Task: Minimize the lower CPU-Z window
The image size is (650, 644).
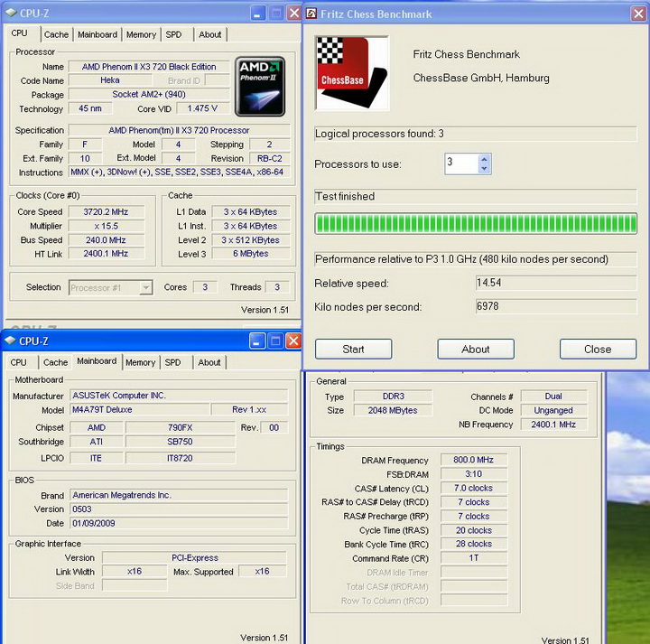Action: pyautogui.click(x=257, y=341)
